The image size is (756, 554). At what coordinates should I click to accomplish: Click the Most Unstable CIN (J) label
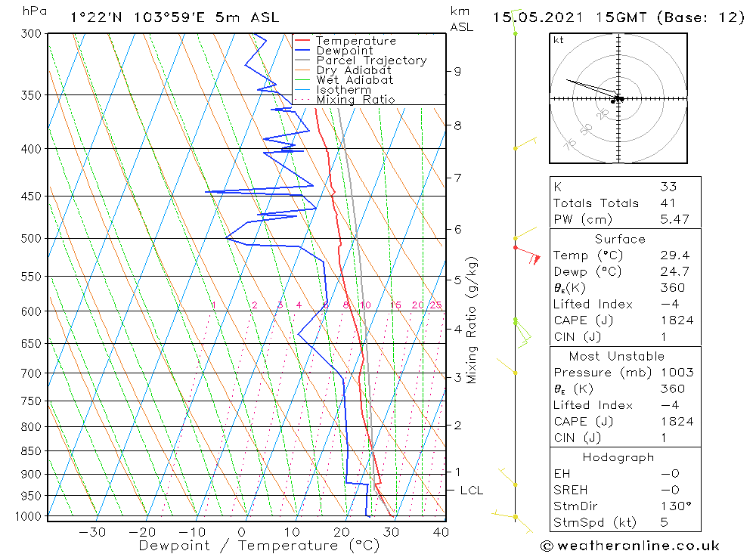pyautogui.click(x=577, y=438)
